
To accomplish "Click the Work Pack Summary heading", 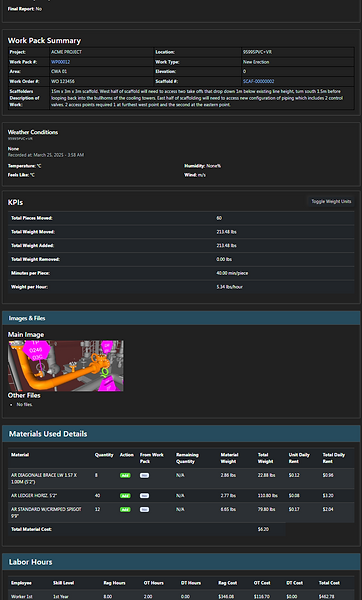I will 44,41.
